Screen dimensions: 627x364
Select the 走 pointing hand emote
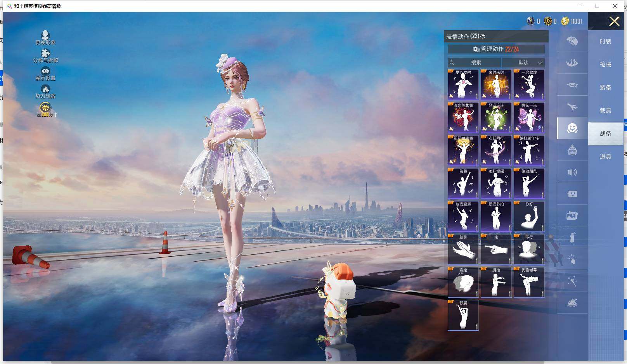tap(496, 249)
